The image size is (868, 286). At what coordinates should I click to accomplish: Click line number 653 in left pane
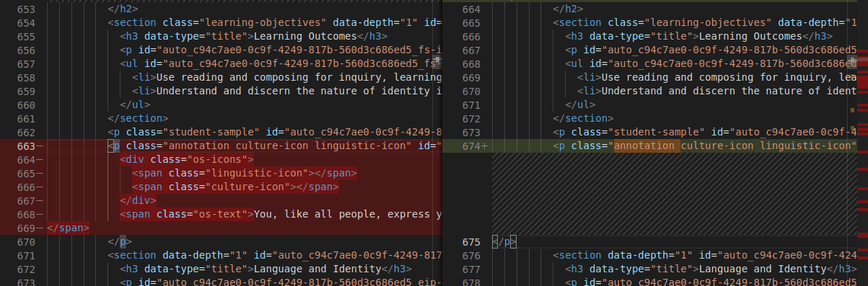click(x=25, y=10)
